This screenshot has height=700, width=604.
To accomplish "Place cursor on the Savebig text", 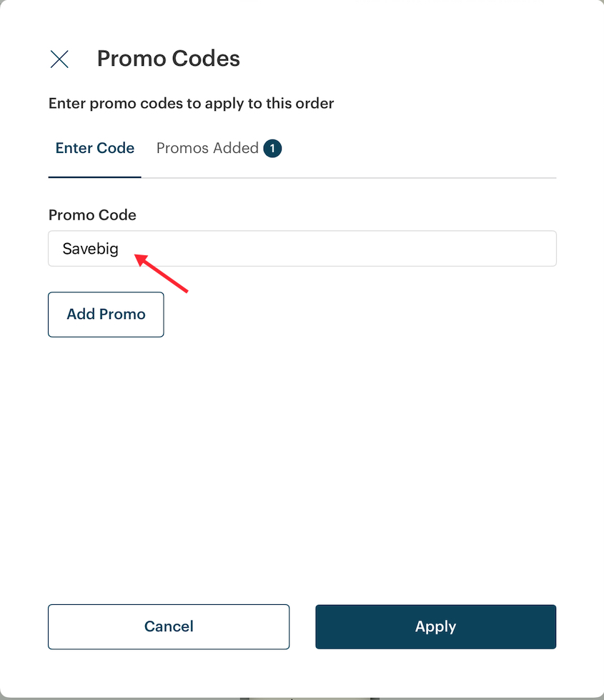I will point(90,250).
